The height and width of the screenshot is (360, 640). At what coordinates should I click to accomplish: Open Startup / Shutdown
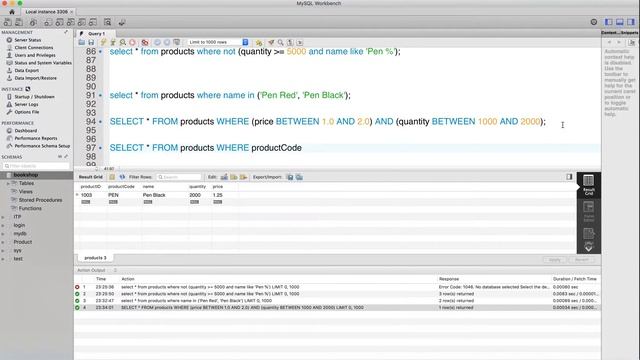tap(34, 97)
